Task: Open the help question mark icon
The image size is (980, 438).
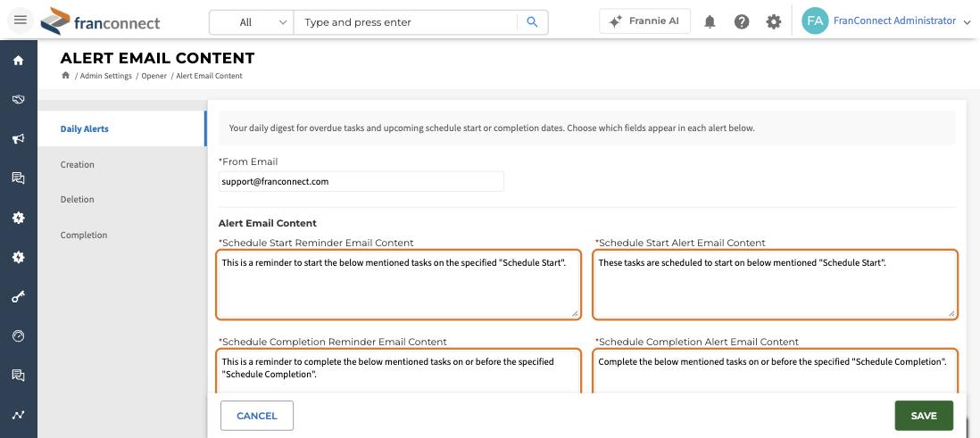Action: click(x=742, y=22)
